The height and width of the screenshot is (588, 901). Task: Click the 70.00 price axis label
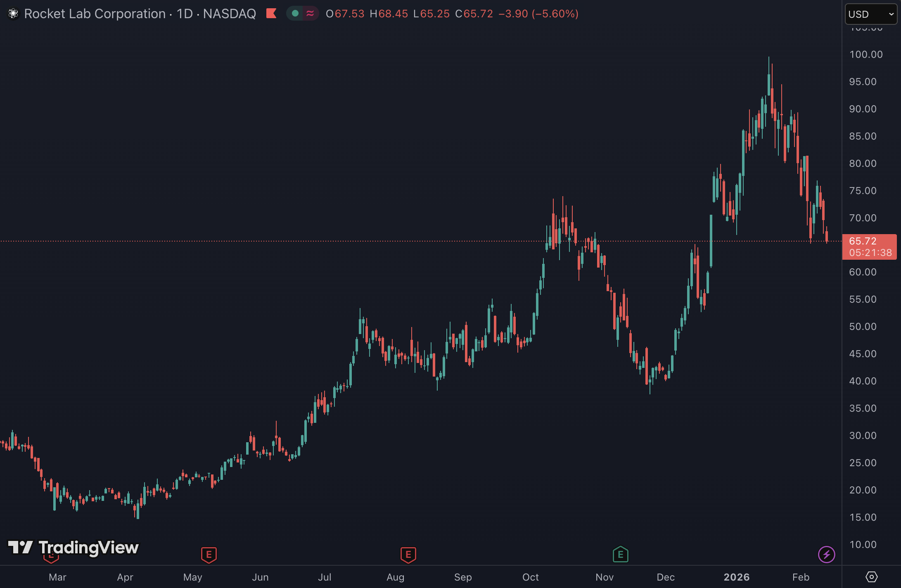click(863, 218)
